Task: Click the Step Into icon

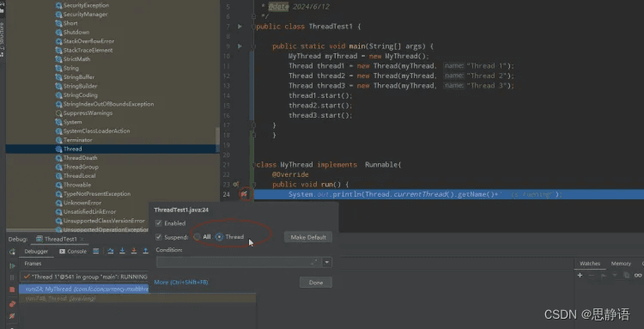Action: point(122,251)
